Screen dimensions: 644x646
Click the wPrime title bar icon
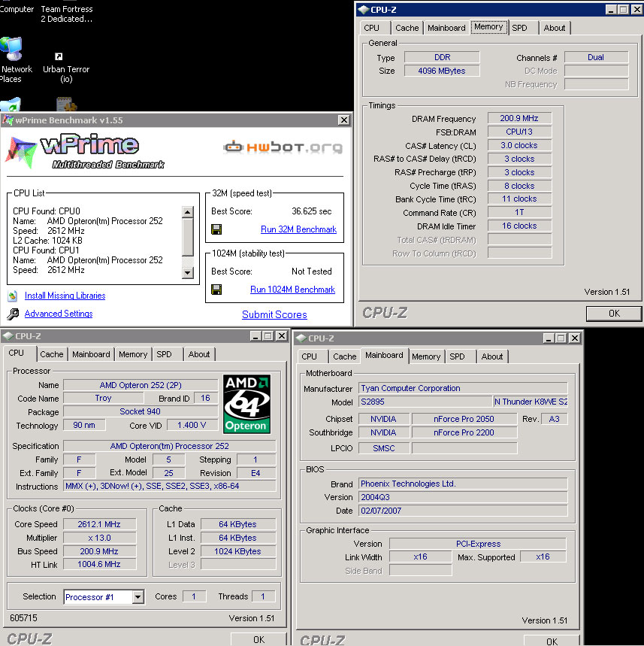tap(8, 120)
